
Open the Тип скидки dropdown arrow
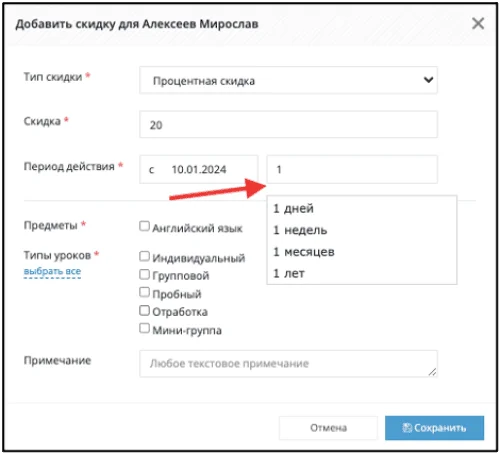[x=428, y=80]
